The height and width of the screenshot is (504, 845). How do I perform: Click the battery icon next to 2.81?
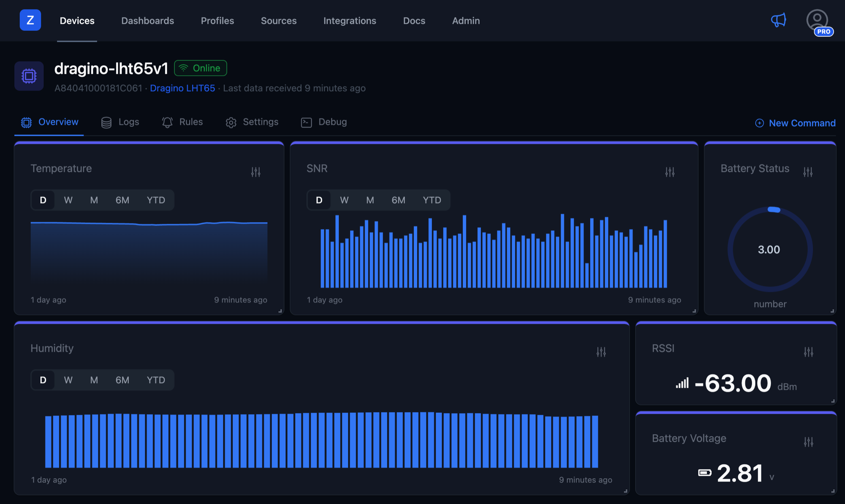pos(705,473)
